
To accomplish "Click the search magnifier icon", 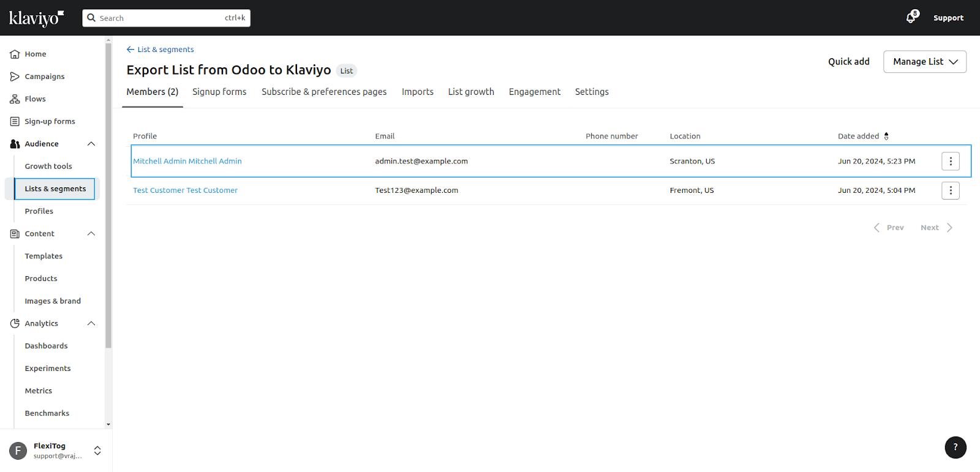I will coord(92,18).
